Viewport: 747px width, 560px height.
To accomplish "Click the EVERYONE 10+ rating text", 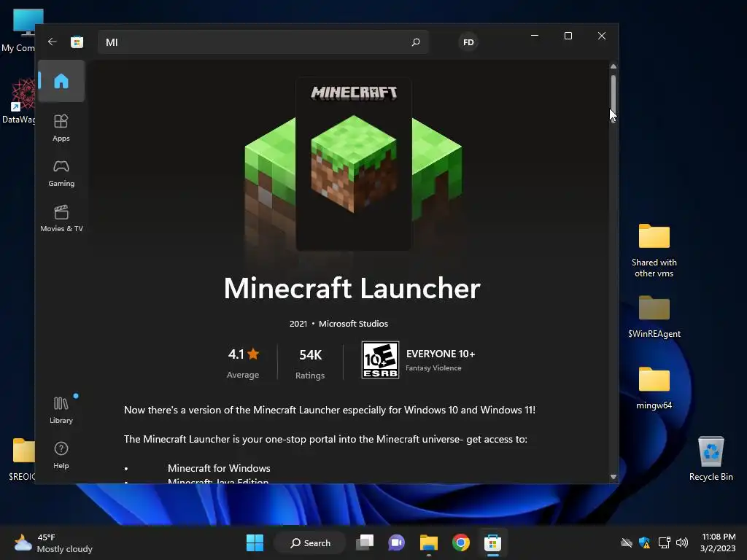I will 440,354.
